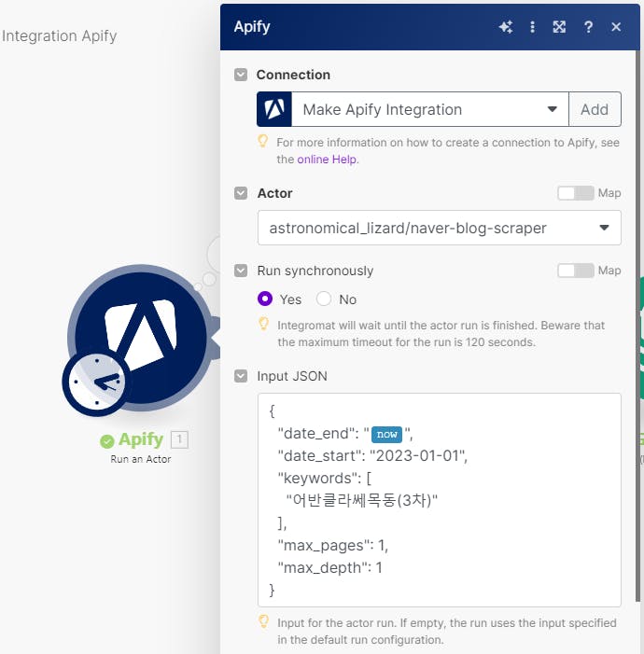This screenshot has height=654, width=644.
Task: Collapse the Actor section chevron
Action: tap(241, 193)
